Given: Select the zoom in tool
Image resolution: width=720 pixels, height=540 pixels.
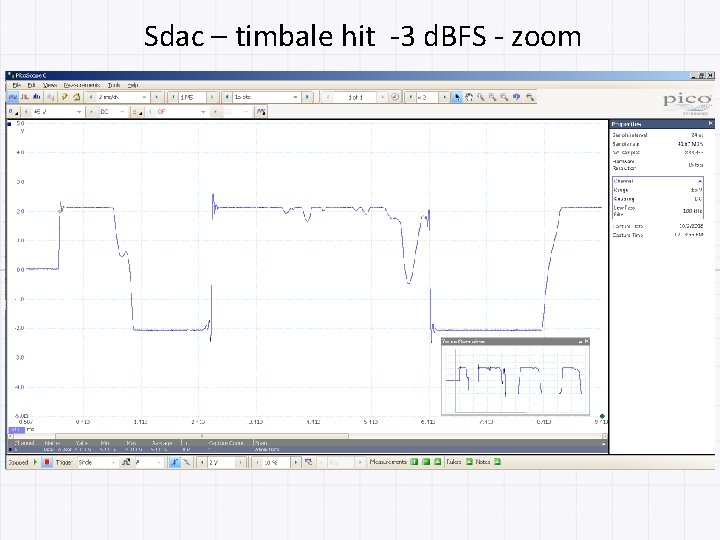Looking at the screenshot, I should point(493,97).
